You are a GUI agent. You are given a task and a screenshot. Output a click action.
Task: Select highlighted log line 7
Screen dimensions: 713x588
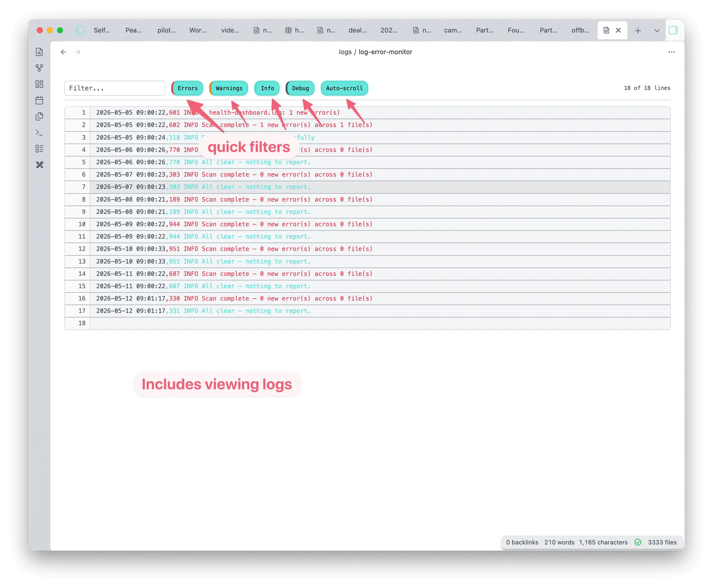[367, 187]
